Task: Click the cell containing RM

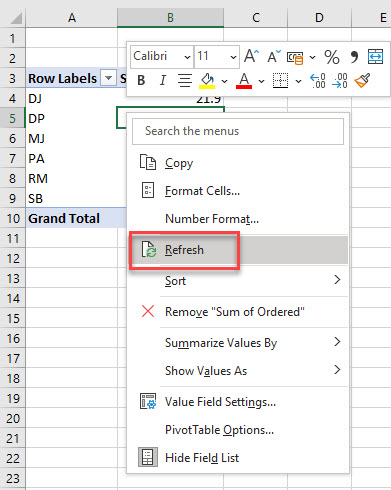Action: coord(71,178)
